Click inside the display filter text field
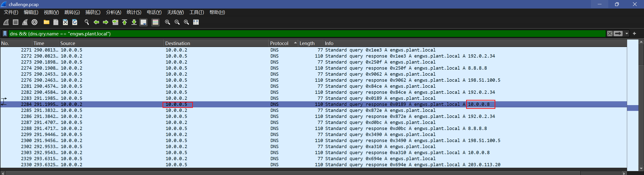 point(302,34)
